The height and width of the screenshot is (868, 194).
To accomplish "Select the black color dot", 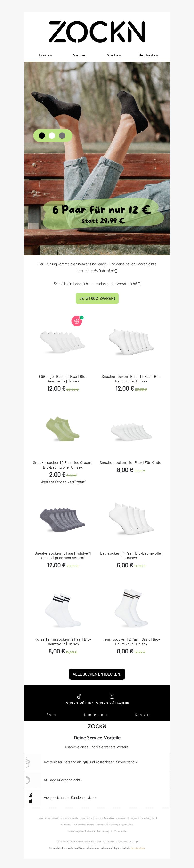I will [42, 135].
